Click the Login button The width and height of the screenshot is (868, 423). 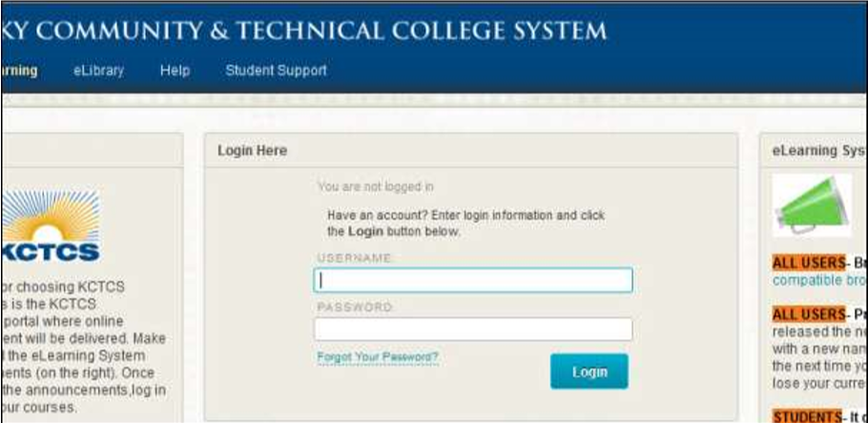[589, 371]
